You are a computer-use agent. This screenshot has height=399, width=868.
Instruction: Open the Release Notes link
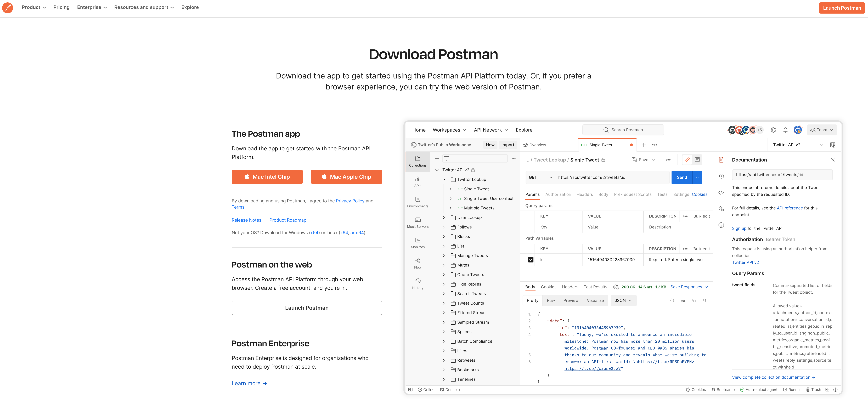[x=246, y=220]
